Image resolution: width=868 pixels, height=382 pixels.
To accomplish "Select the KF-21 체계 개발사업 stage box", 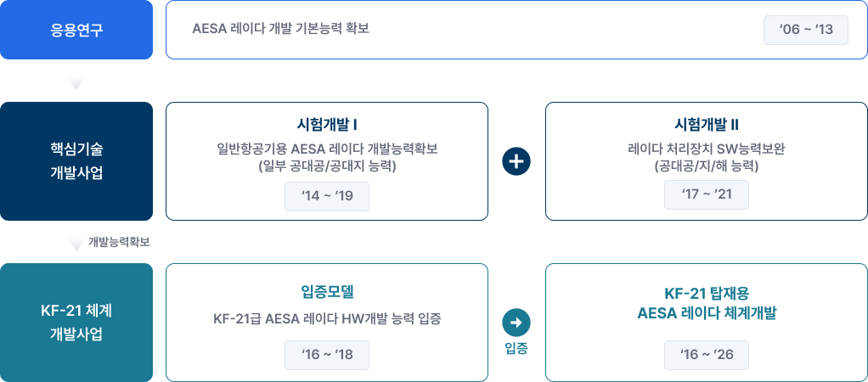I will click(76, 323).
